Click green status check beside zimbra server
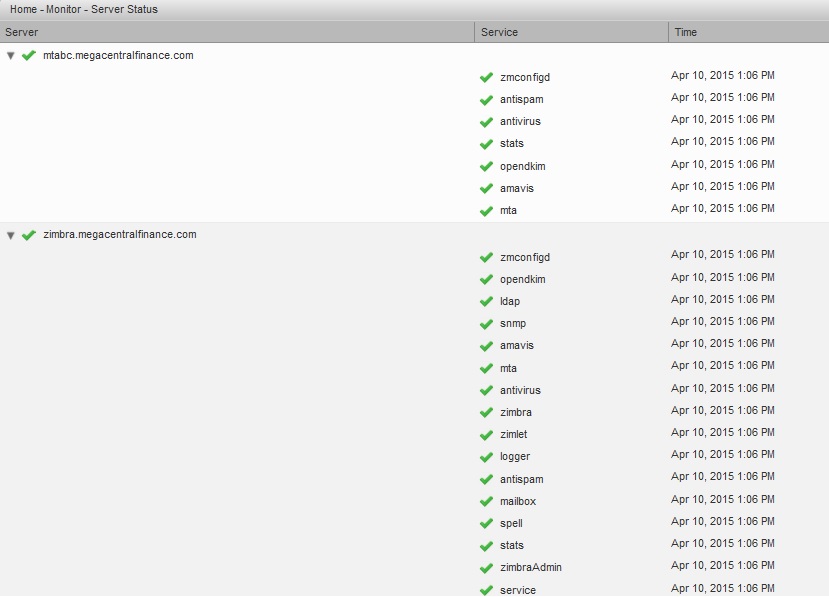The image size is (829, 597). click(29, 235)
